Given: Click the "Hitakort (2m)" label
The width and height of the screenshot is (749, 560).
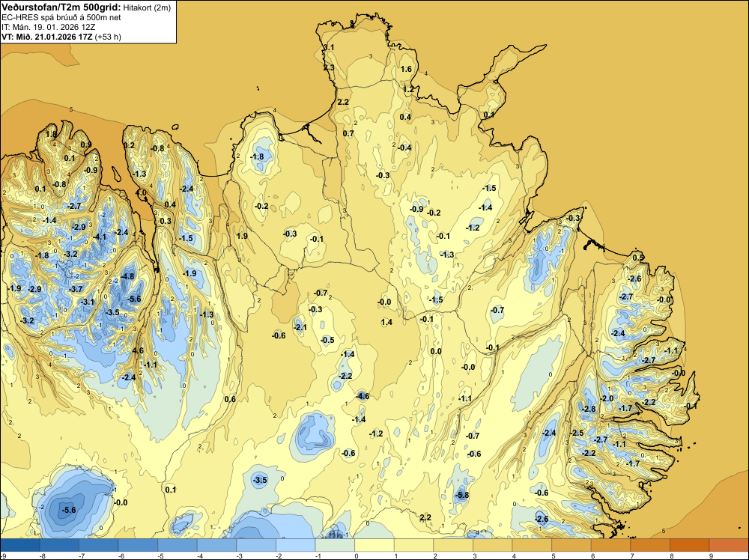Looking at the screenshot, I should tap(147, 7).
